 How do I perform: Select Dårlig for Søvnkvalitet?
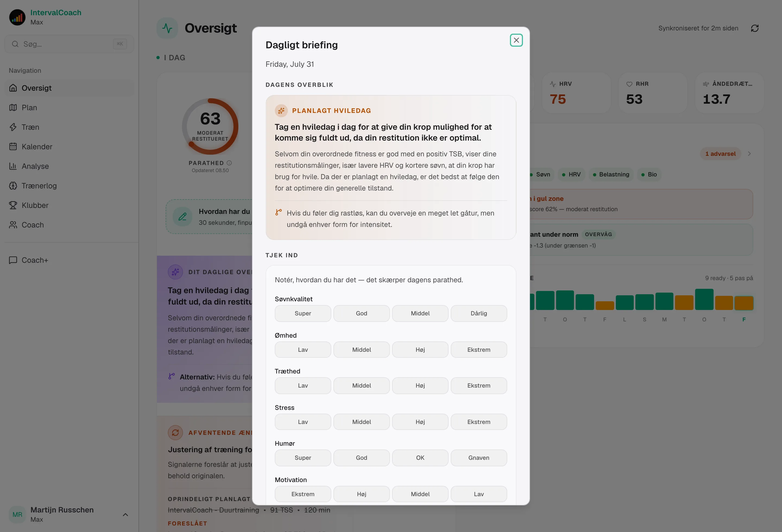coord(479,313)
